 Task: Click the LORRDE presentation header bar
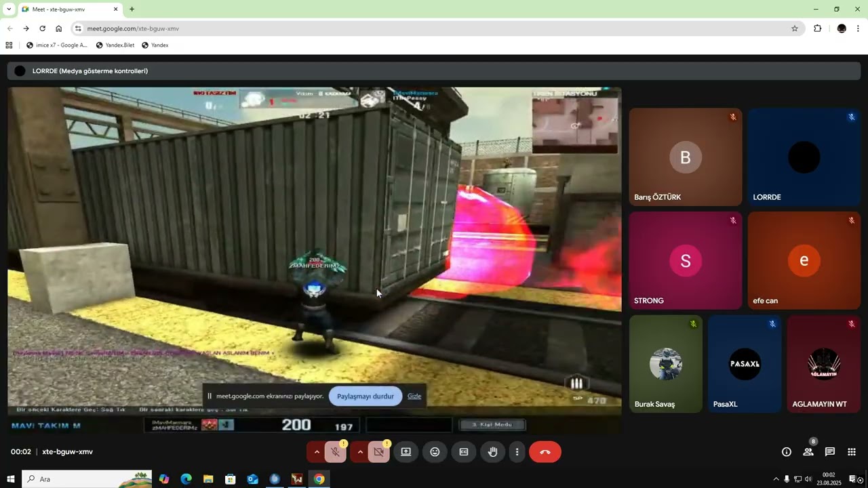click(x=434, y=71)
